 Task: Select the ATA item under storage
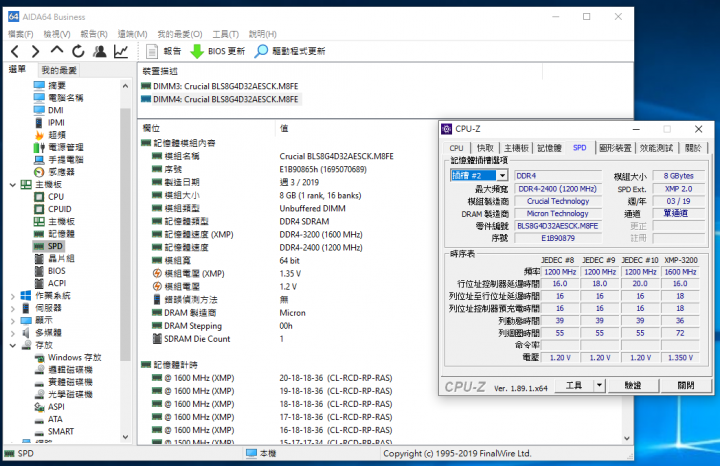[55, 419]
